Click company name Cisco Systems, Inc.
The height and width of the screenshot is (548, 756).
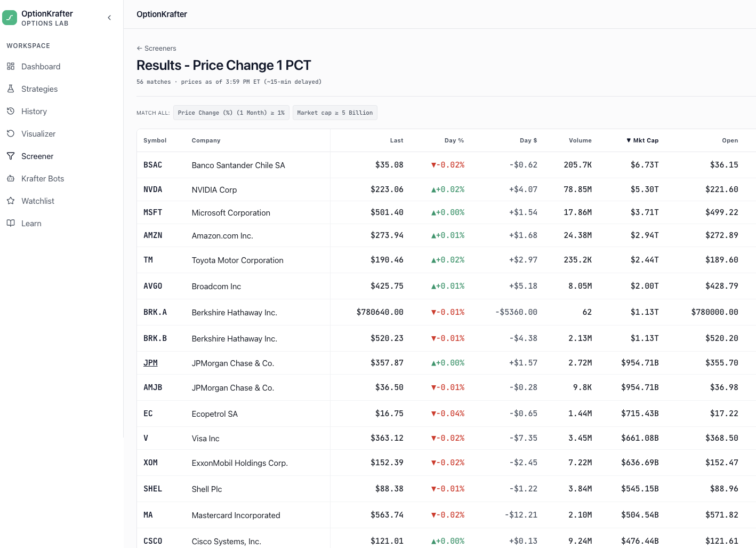(x=227, y=542)
